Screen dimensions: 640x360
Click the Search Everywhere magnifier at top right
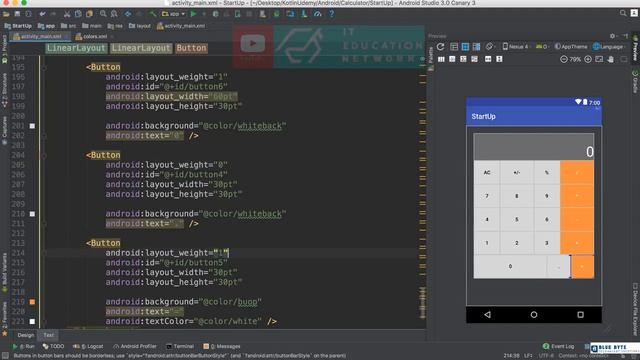pos(623,13)
